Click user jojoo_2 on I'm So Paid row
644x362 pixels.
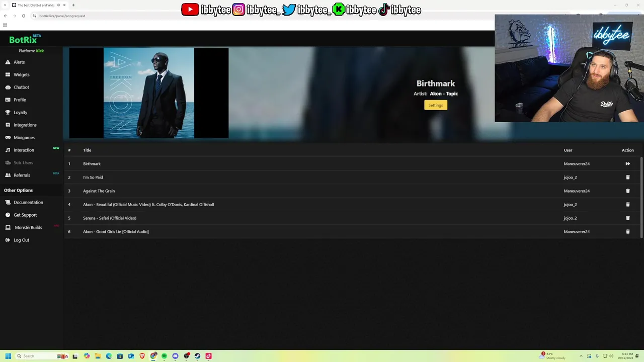pos(570,177)
